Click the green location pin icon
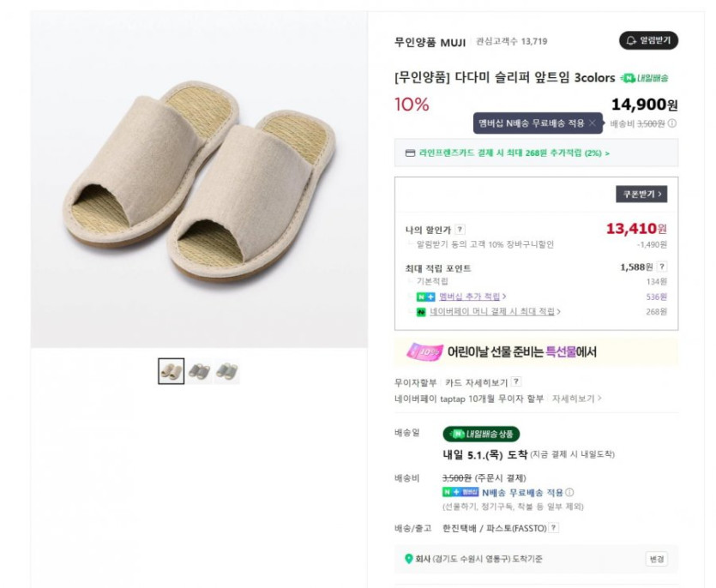Viewport: 716px width, 588px height. pos(408,559)
